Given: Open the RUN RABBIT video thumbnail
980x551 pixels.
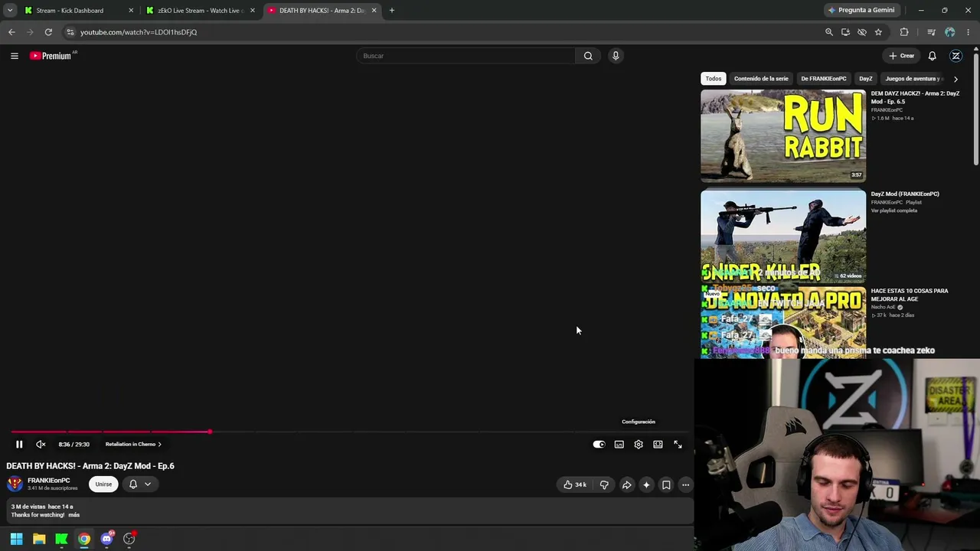Looking at the screenshot, I should click(x=783, y=135).
